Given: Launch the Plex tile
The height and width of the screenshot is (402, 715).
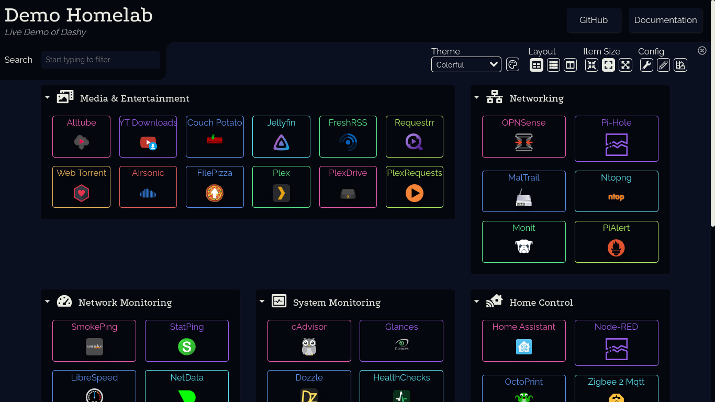Looking at the screenshot, I should pyautogui.click(x=281, y=187).
